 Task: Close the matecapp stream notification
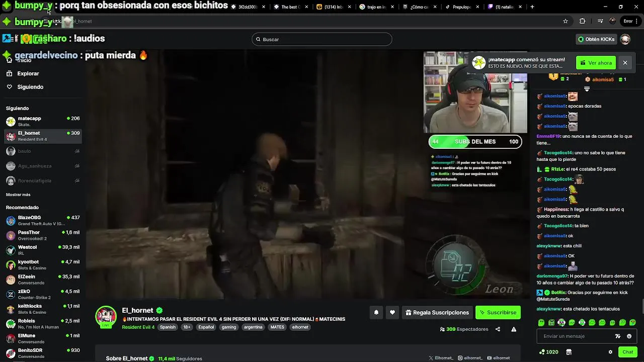click(x=625, y=63)
